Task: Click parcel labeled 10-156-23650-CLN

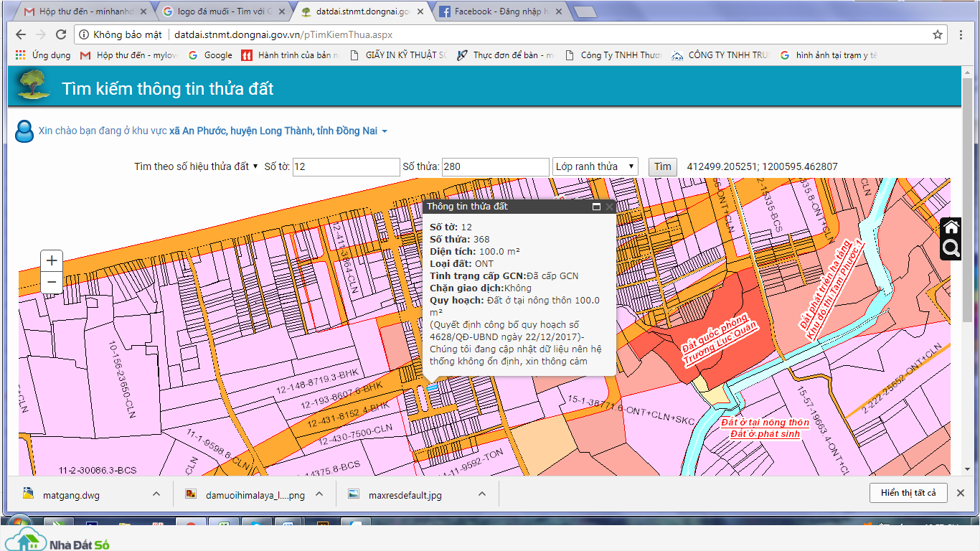Action: (121, 380)
